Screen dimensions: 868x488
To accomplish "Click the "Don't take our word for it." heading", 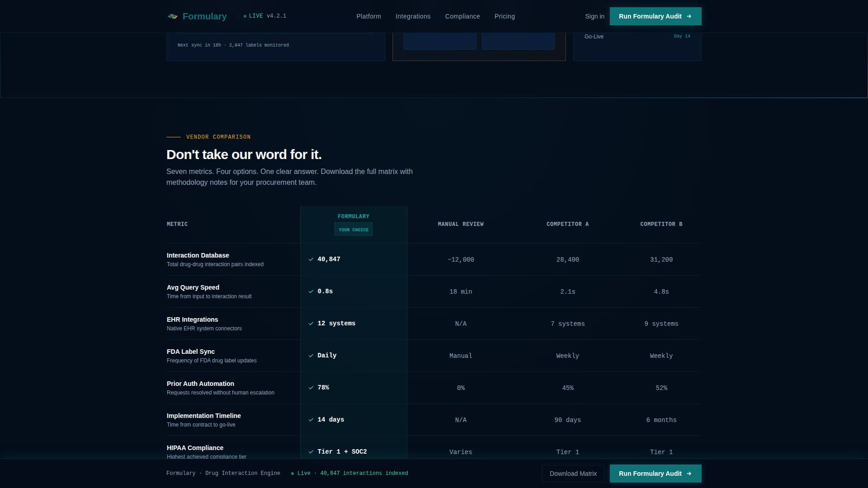I will coord(244,155).
